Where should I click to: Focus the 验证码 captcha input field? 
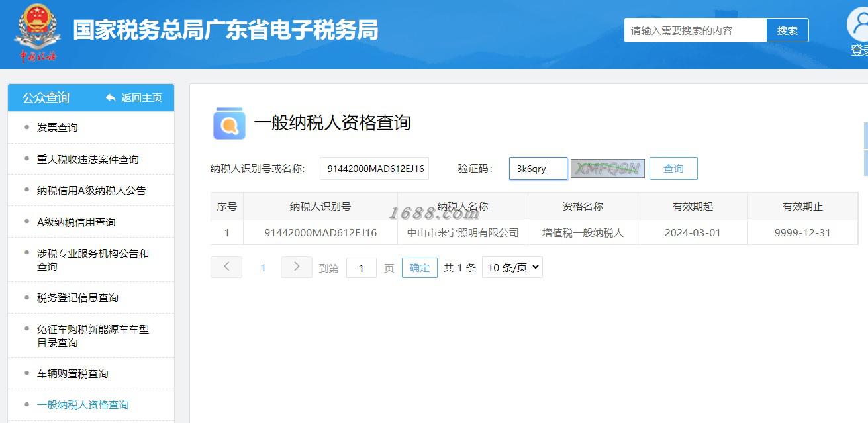[x=538, y=169]
